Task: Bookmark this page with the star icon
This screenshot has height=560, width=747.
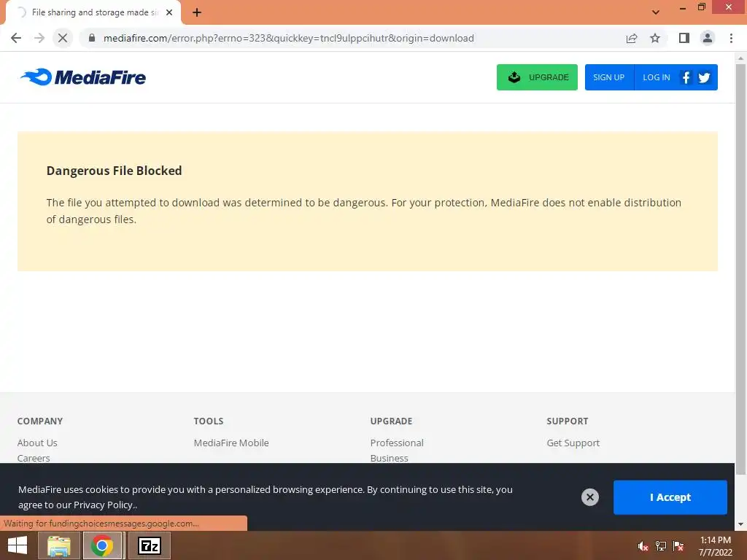Action: tap(655, 38)
